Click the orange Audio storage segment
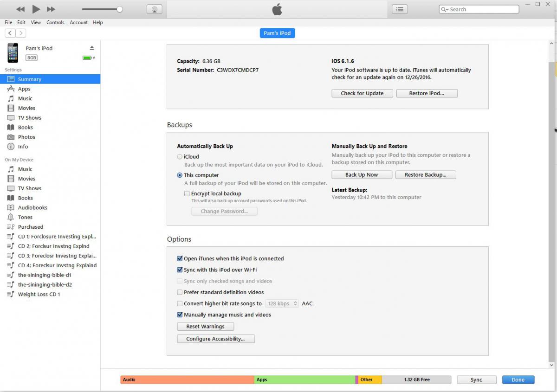557x392 pixels. tap(188, 379)
